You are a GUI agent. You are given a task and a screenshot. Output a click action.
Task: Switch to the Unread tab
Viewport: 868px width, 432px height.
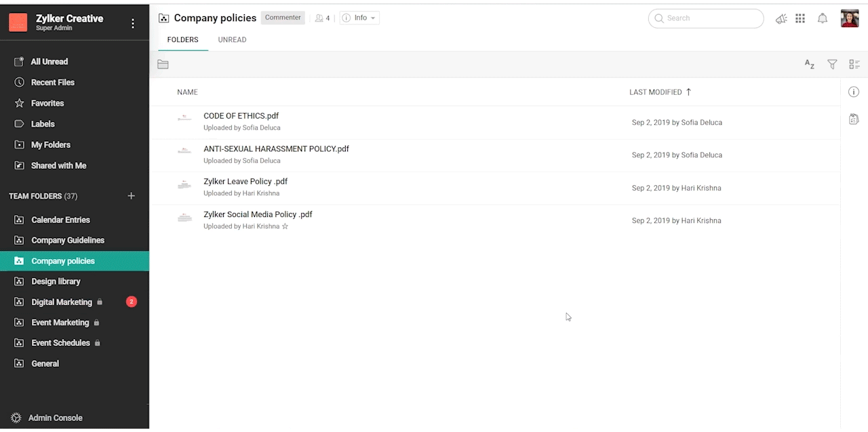pos(232,40)
